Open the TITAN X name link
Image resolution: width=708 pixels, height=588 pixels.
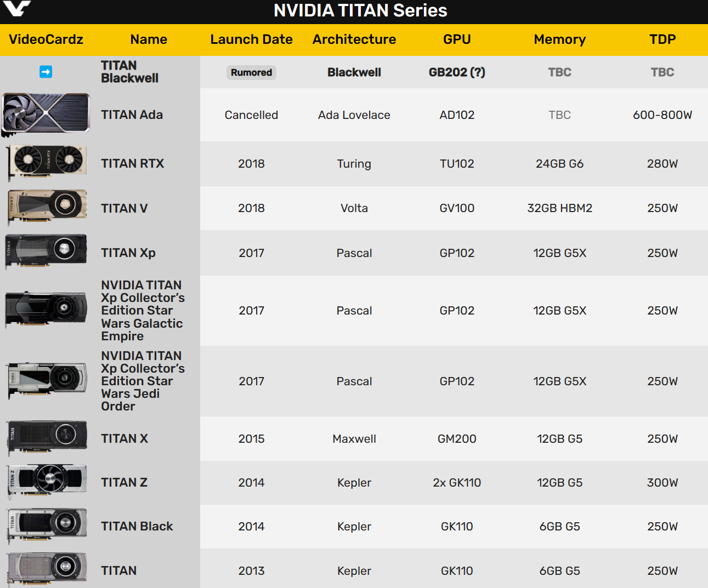[x=124, y=438]
